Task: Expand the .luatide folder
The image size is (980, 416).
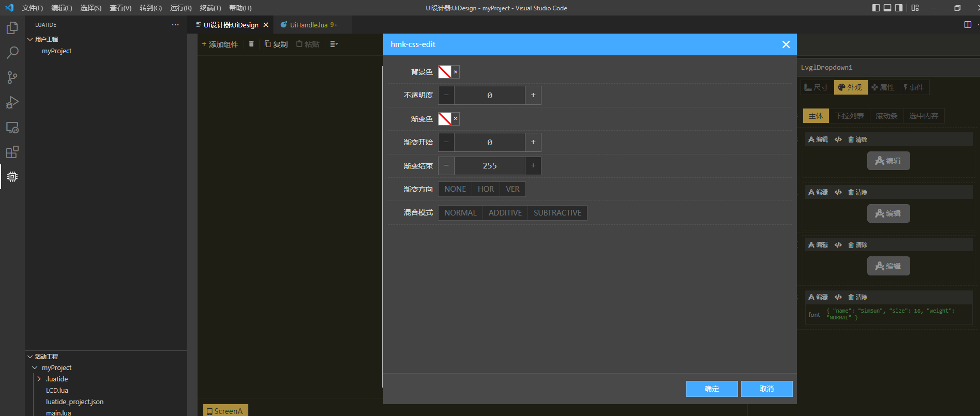Action: [x=39, y=379]
